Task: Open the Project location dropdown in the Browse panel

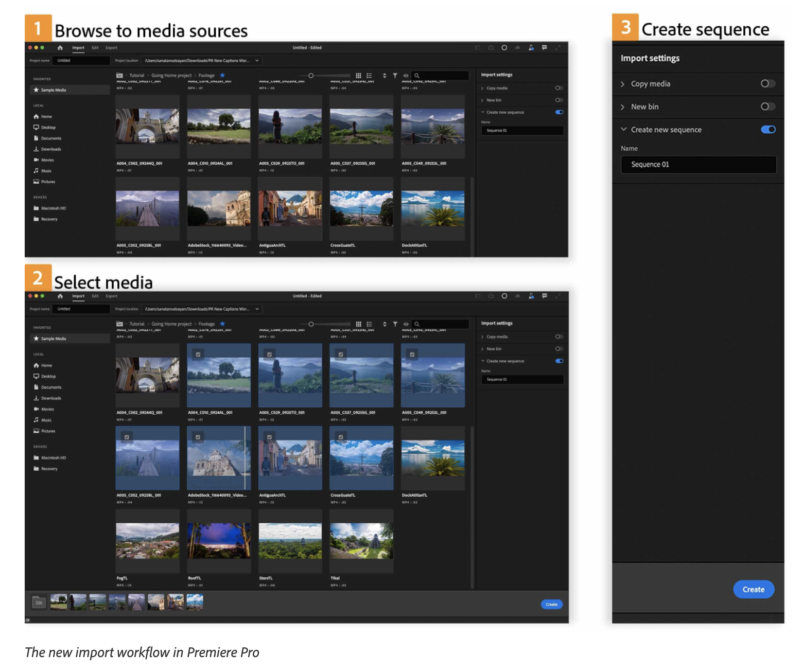Action: click(257, 61)
